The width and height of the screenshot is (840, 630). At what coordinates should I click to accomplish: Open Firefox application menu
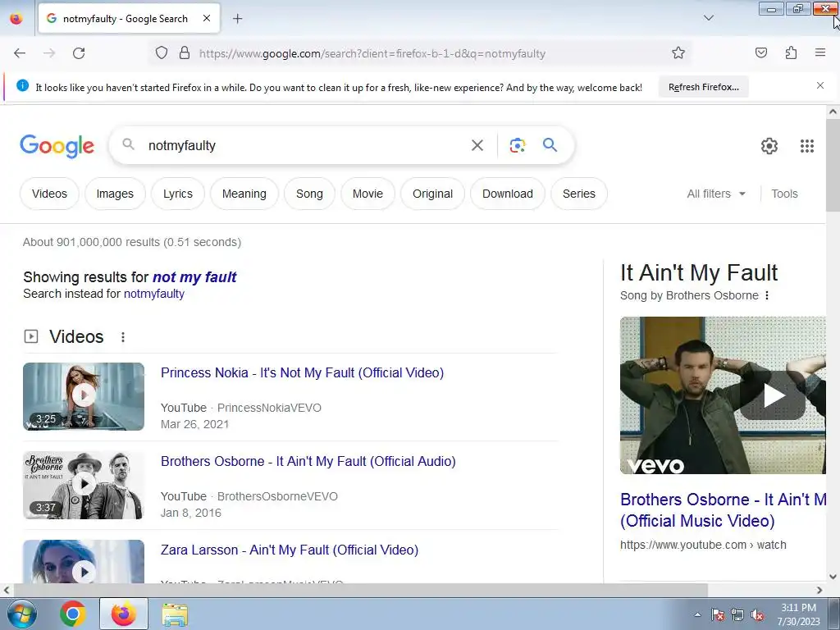pos(820,53)
